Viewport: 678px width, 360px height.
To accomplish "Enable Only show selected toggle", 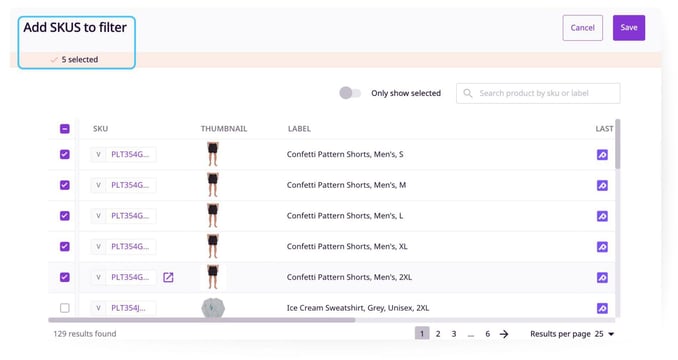I will pyautogui.click(x=350, y=93).
